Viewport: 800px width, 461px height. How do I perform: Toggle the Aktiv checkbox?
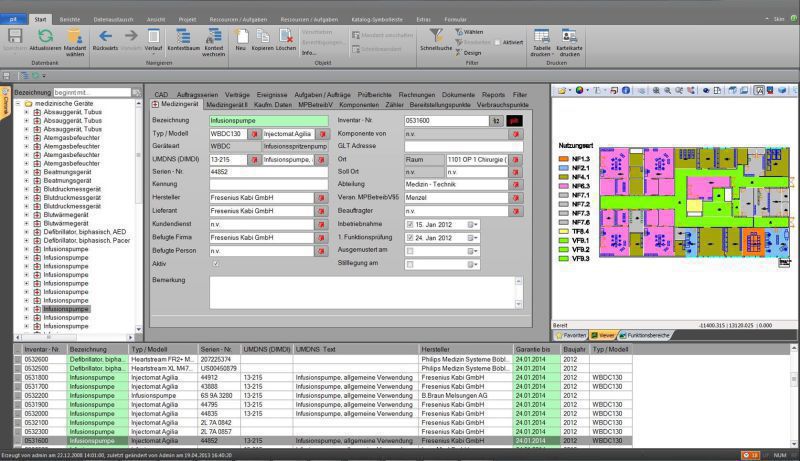(x=215, y=264)
